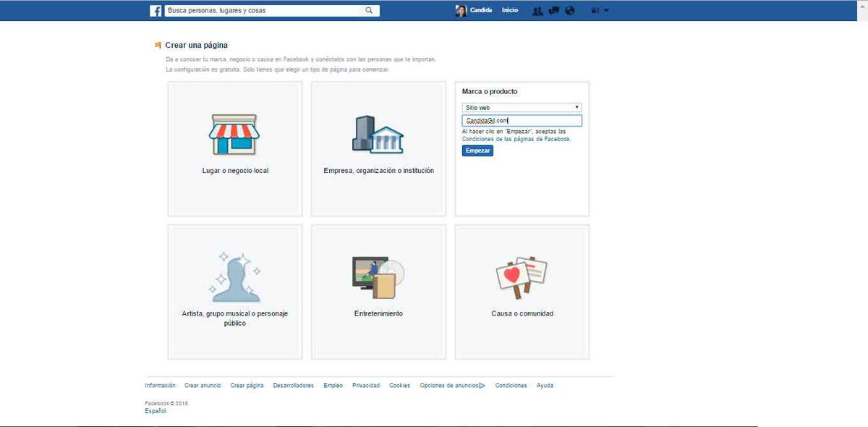
Task: Click the Facebook logo icon
Action: click(156, 11)
